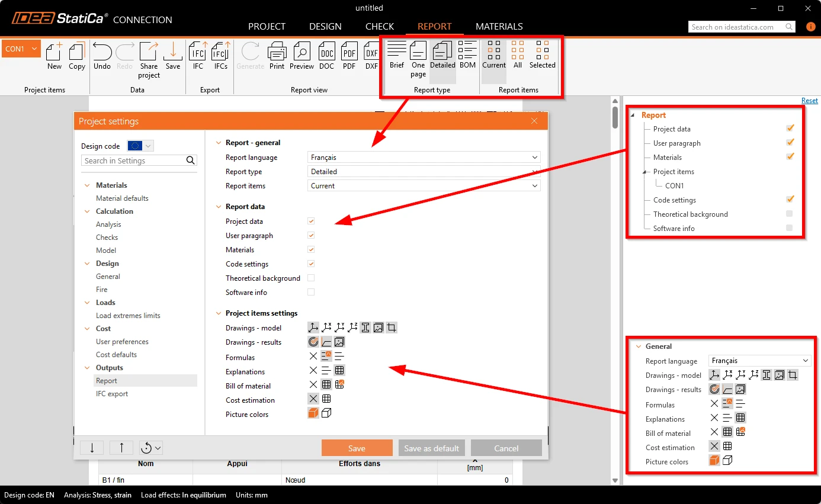Select the Brief report type

tap(397, 56)
